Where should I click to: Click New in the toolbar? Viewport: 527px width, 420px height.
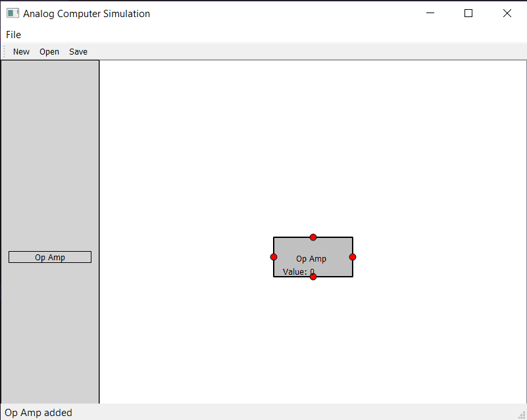click(x=21, y=51)
